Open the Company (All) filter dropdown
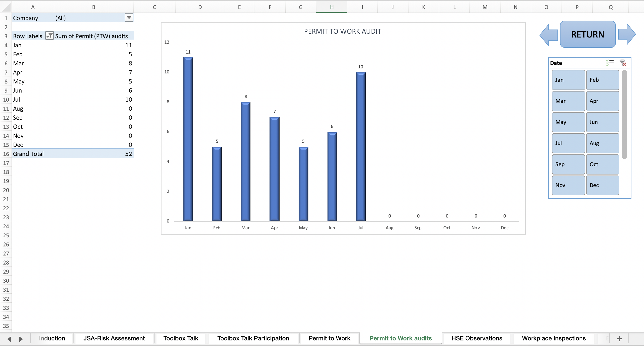The image size is (644, 346). (x=129, y=18)
